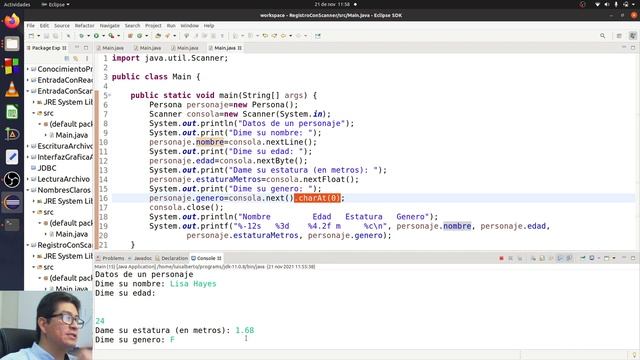Screen dimensions: 640x360
Task: Open the New Java Package toolbar icon
Action: pyautogui.click(x=130, y=36)
